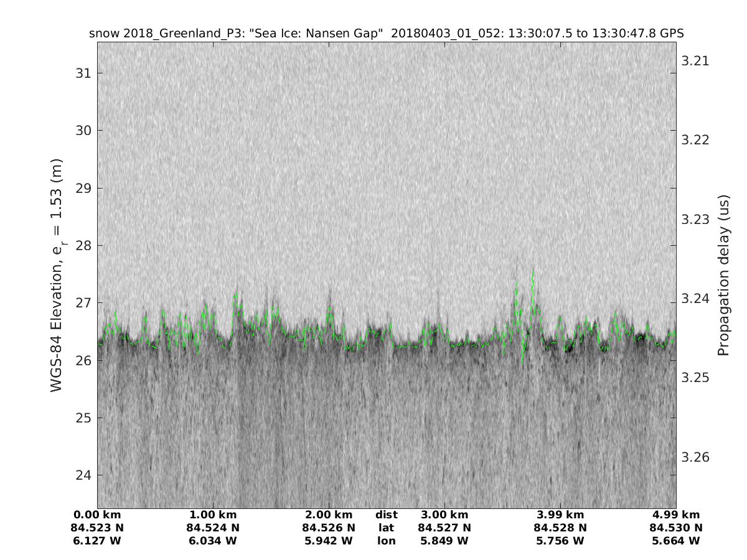
Task: Click the 31 elevation tick label
Action: [x=83, y=73]
